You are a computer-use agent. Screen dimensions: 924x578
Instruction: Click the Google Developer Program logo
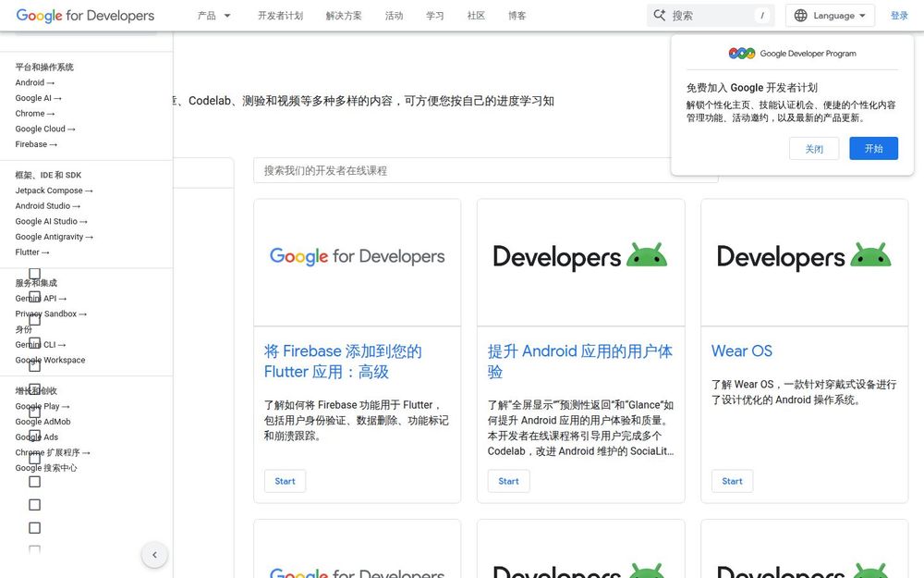pos(792,53)
